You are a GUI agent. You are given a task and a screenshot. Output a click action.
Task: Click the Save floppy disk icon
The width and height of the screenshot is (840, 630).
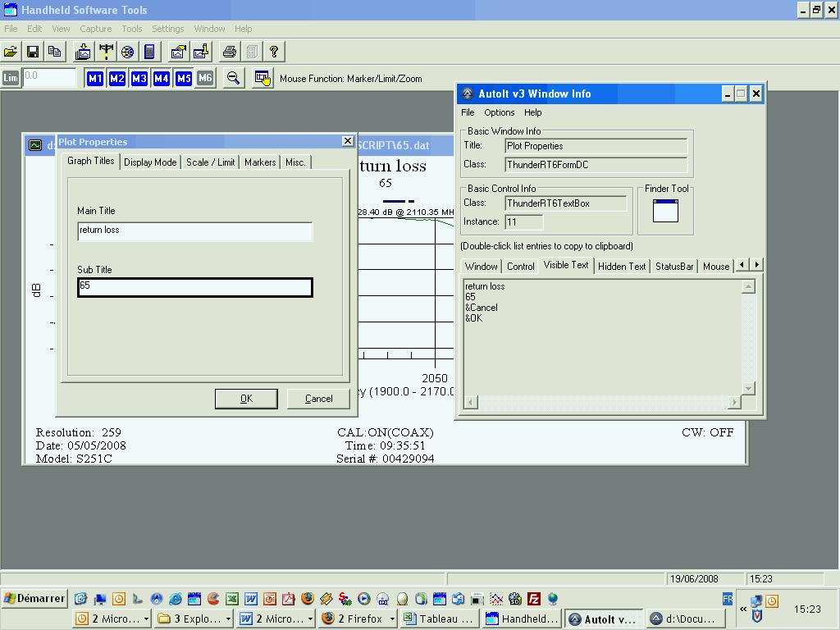coord(33,52)
